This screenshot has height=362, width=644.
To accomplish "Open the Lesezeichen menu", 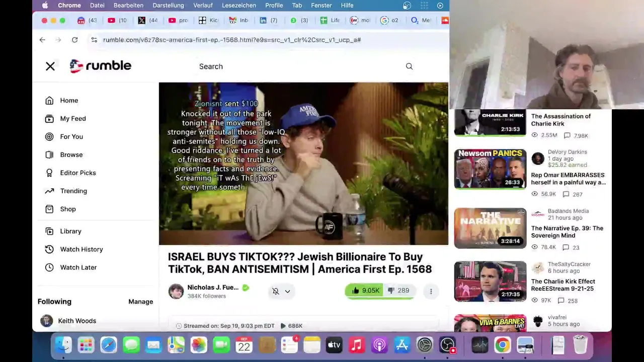I will 239,5.
